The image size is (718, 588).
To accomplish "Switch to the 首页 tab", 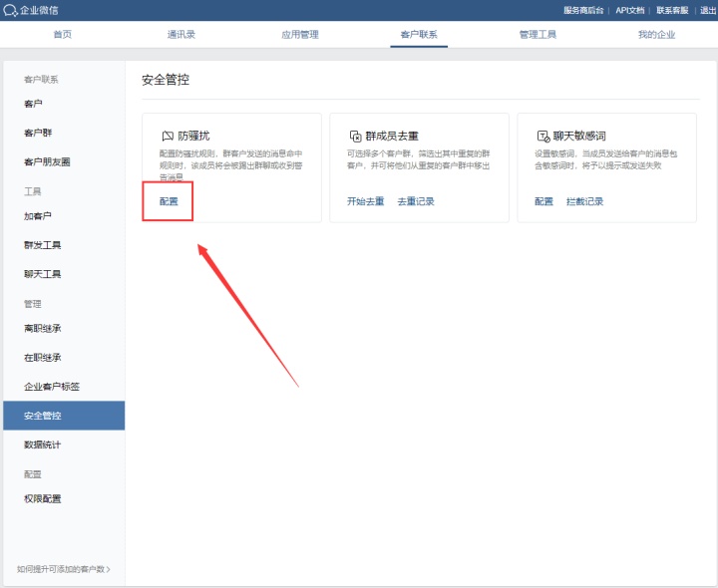I will (x=62, y=34).
